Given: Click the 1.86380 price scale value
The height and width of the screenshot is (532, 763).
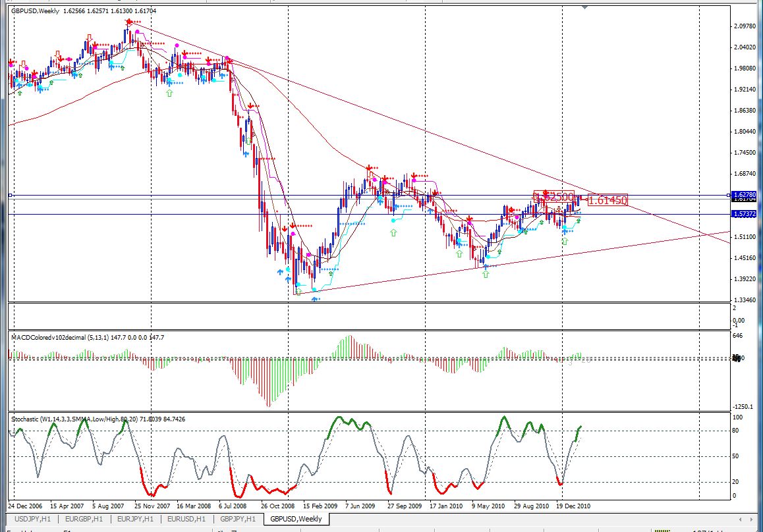Looking at the screenshot, I should tap(745, 111).
